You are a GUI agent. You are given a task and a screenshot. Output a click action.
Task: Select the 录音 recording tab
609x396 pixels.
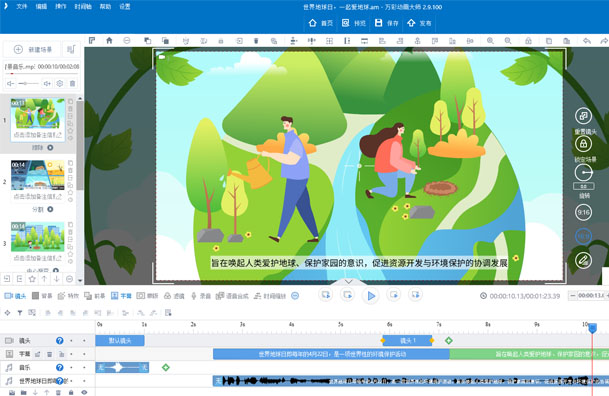click(x=200, y=296)
